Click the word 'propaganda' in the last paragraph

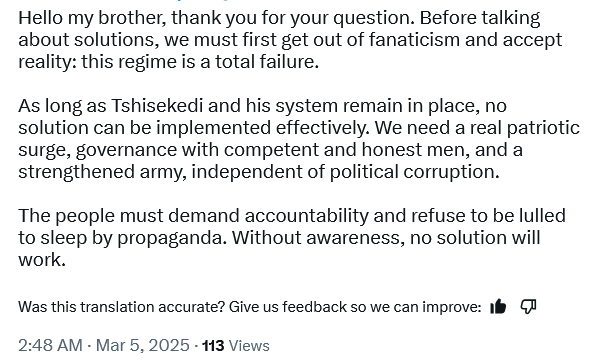(x=172, y=238)
